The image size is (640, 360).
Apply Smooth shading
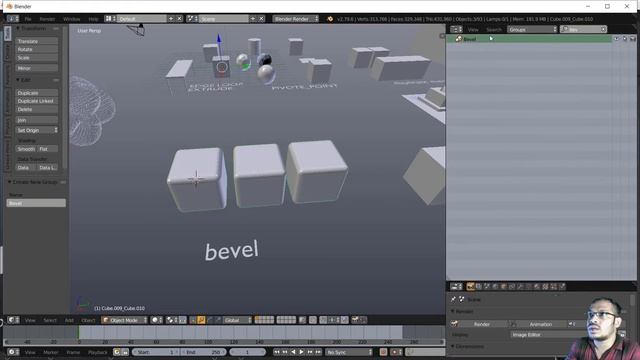click(26, 149)
